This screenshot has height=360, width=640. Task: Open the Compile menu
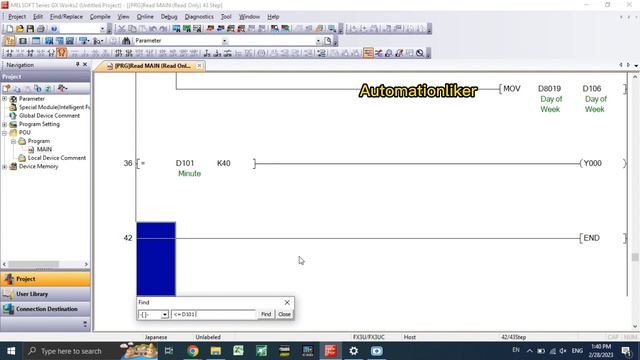(100, 17)
